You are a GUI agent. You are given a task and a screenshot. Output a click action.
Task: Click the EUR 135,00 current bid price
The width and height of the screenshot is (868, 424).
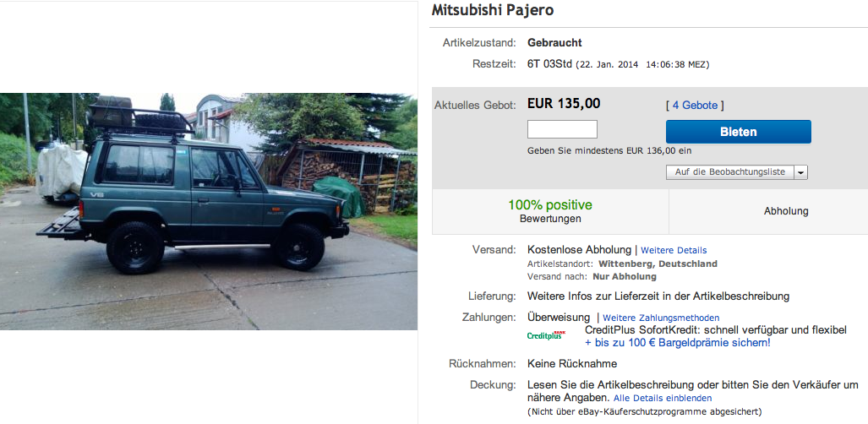[564, 104]
